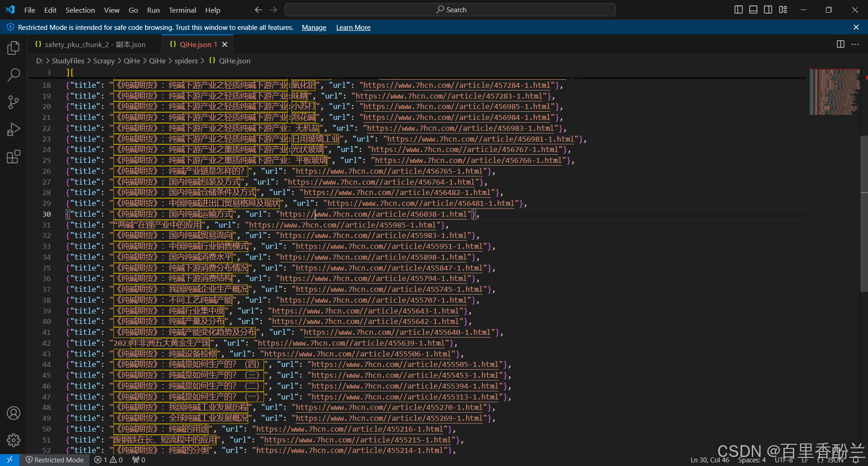Click the VS Code logo icon

pyautogui.click(x=10, y=10)
